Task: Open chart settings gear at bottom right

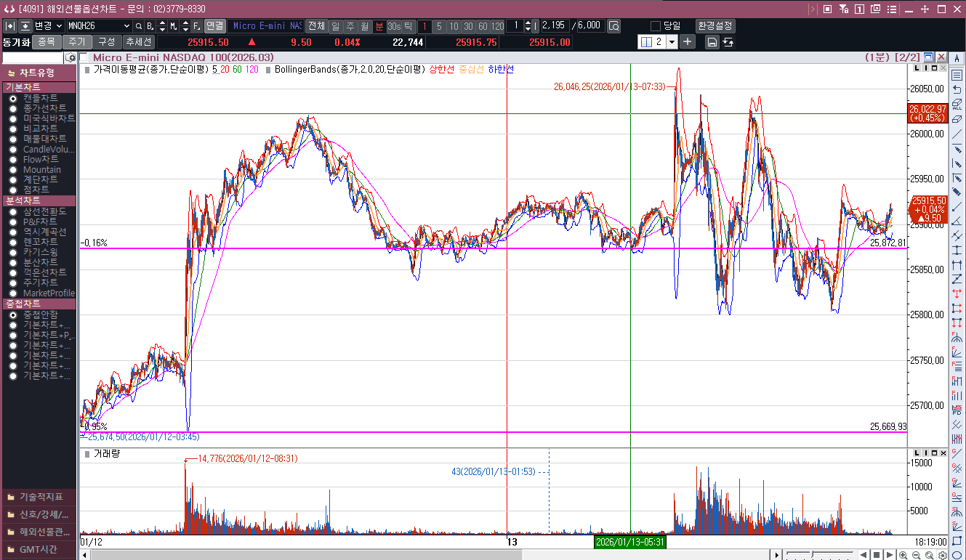Action: tap(942, 555)
